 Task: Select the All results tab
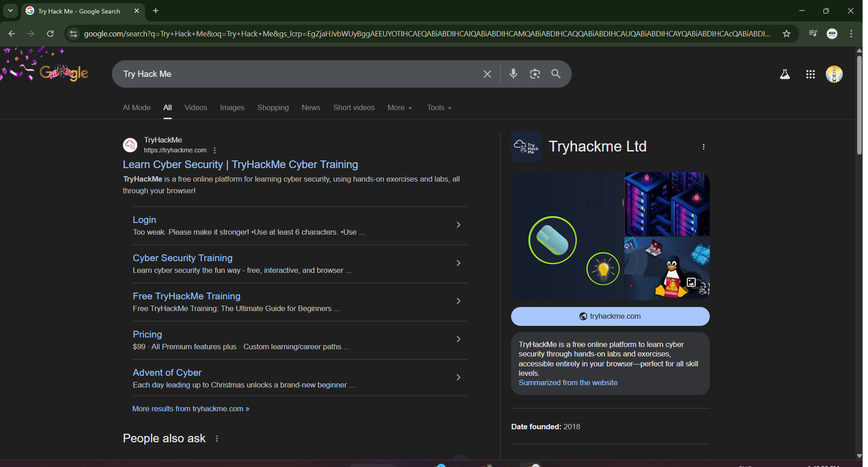point(168,108)
